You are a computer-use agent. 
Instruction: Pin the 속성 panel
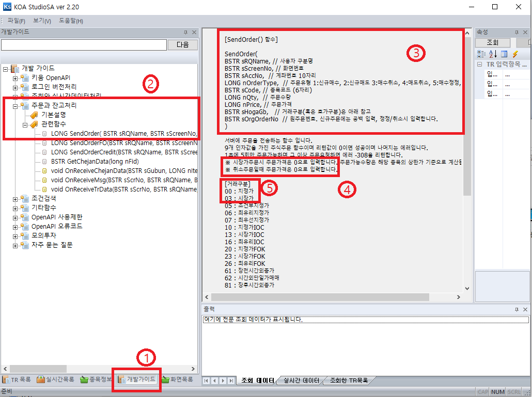point(517,32)
